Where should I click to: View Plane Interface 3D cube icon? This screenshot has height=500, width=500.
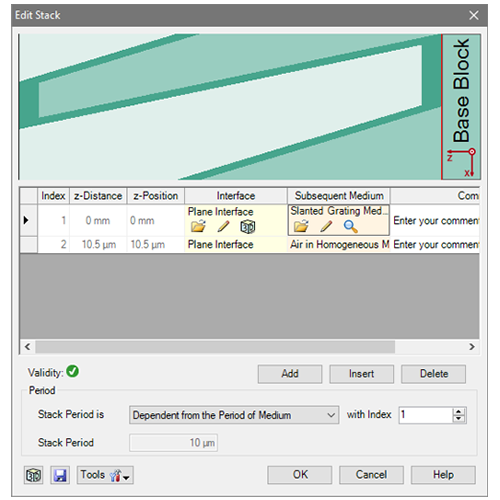tap(248, 227)
